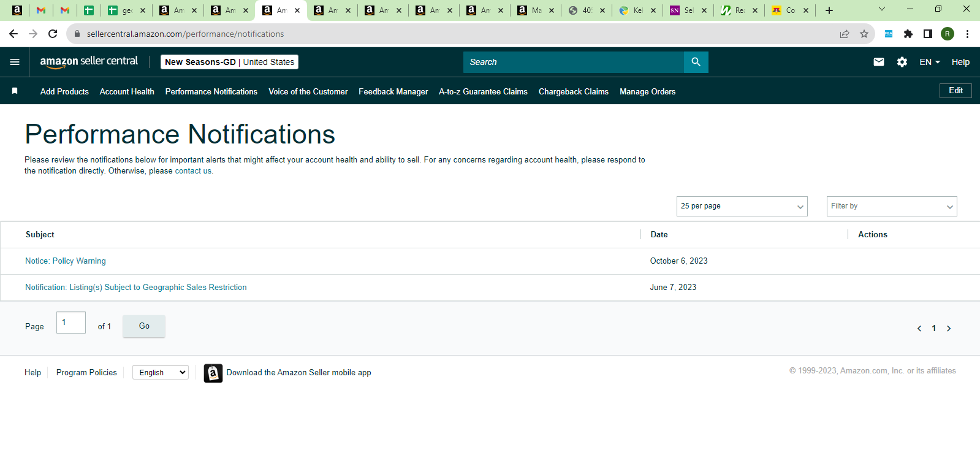
Task: Close the 'Kel' browser tab
Action: pos(653,10)
